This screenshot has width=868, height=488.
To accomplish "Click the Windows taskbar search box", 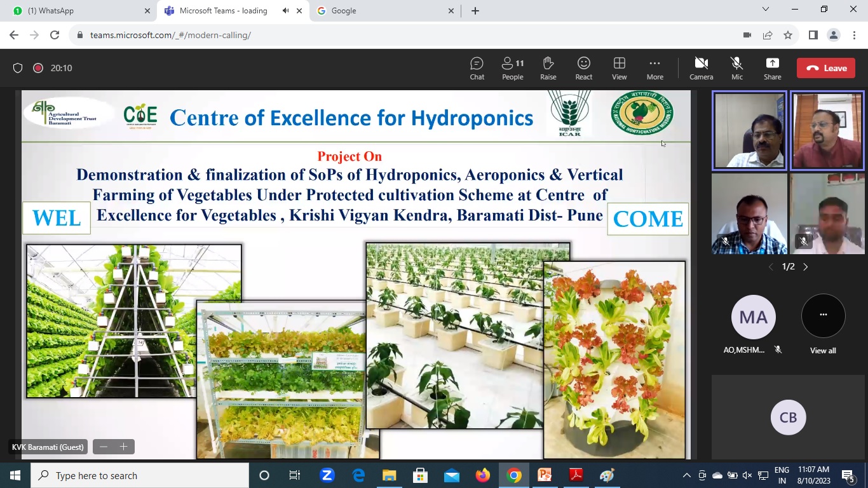I will click(140, 475).
